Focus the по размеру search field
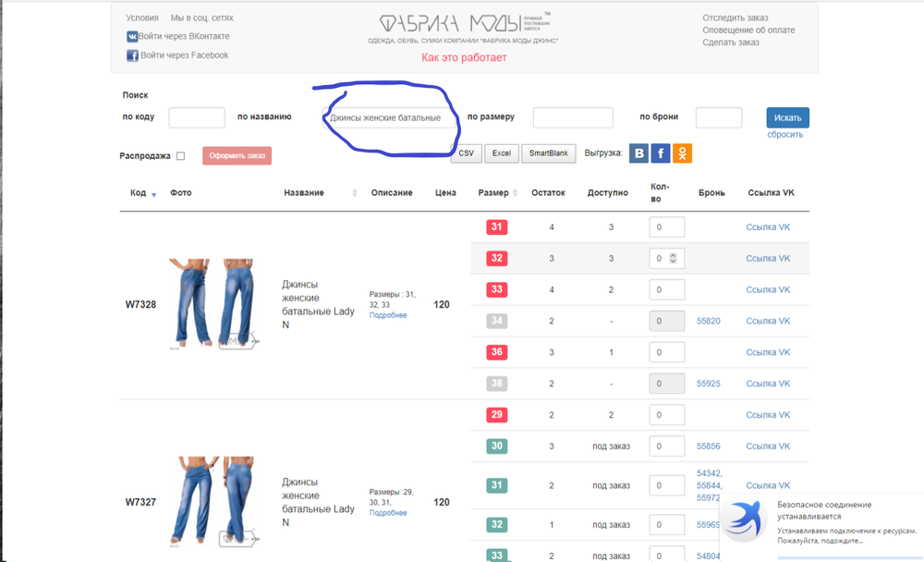 573,118
